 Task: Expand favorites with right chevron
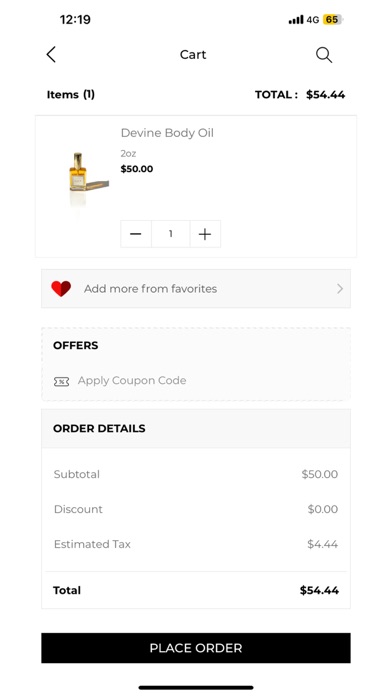340,289
